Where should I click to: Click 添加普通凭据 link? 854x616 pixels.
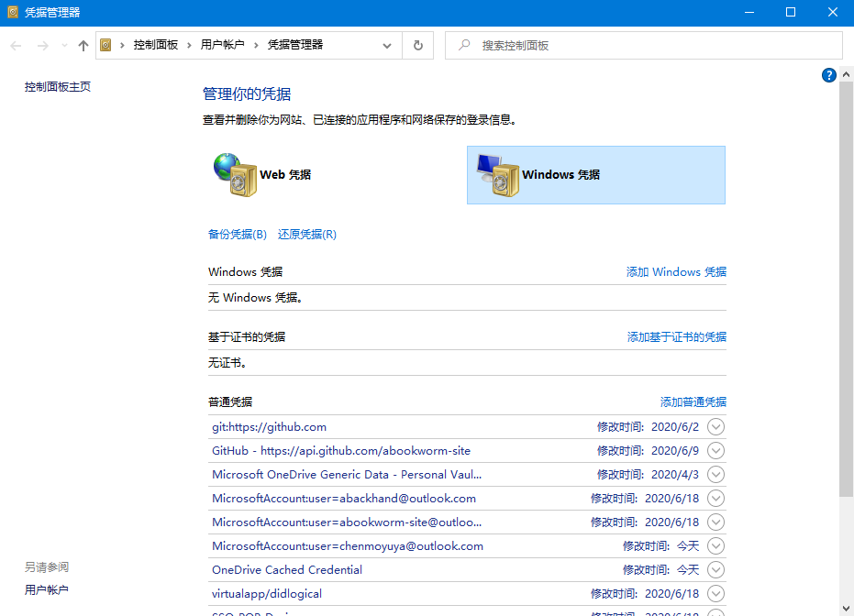click(693, 402)
